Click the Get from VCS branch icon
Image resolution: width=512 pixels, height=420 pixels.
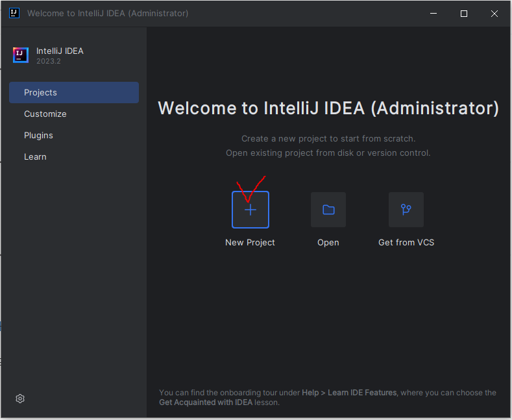click(406, 210)
